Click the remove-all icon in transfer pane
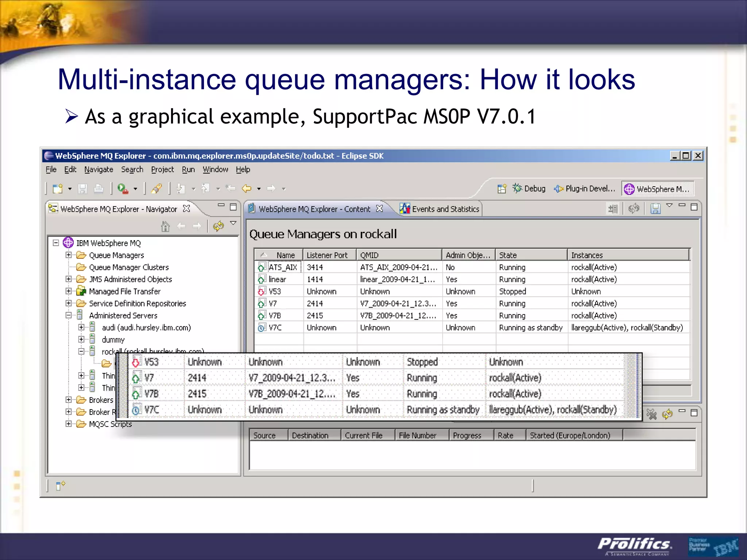The width and height of the screenshot is (747, 560). (x=651, y=414)
